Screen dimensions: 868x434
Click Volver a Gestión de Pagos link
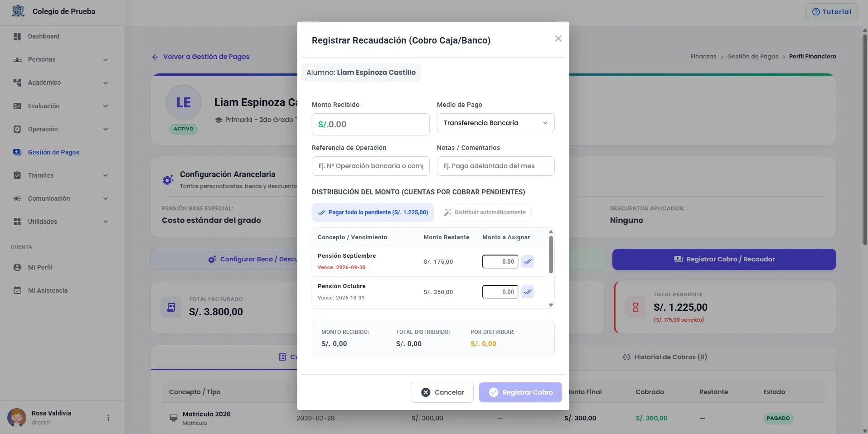[200, 57]
